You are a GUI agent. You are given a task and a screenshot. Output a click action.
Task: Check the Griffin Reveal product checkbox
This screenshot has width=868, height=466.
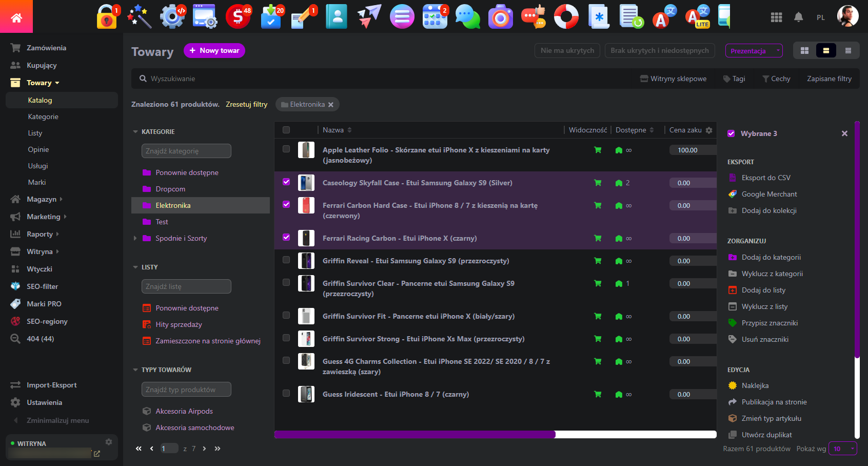click(286, 260)
